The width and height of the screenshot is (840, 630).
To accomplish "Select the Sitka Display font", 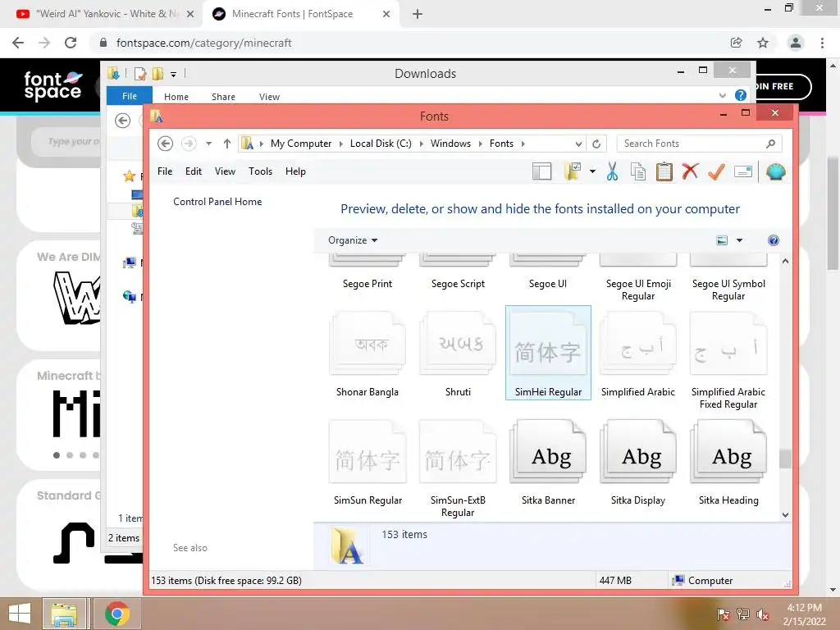I will point(638,463).
